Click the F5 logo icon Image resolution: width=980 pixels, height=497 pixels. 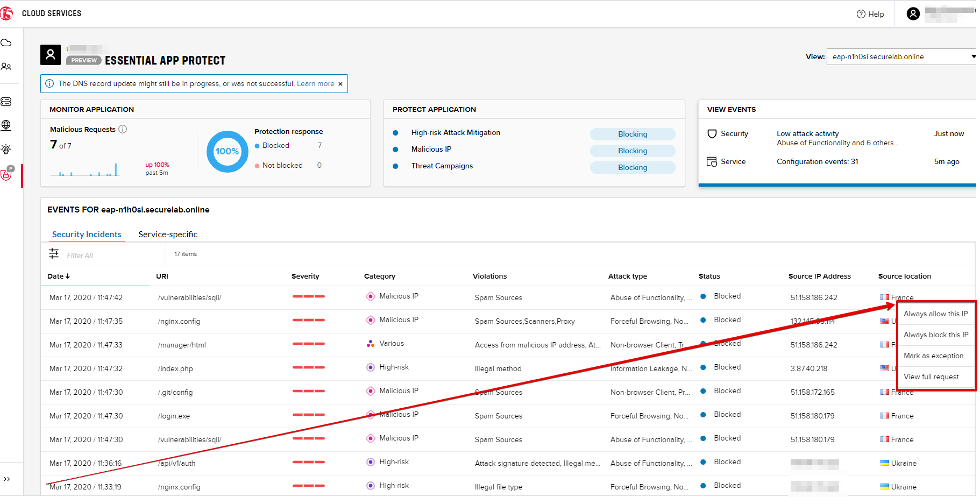(6, 13)
